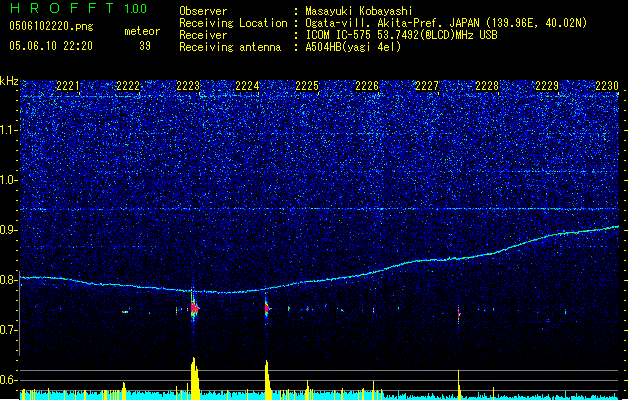
Task: Click the 2227 time marker
Action: [427, 86]
